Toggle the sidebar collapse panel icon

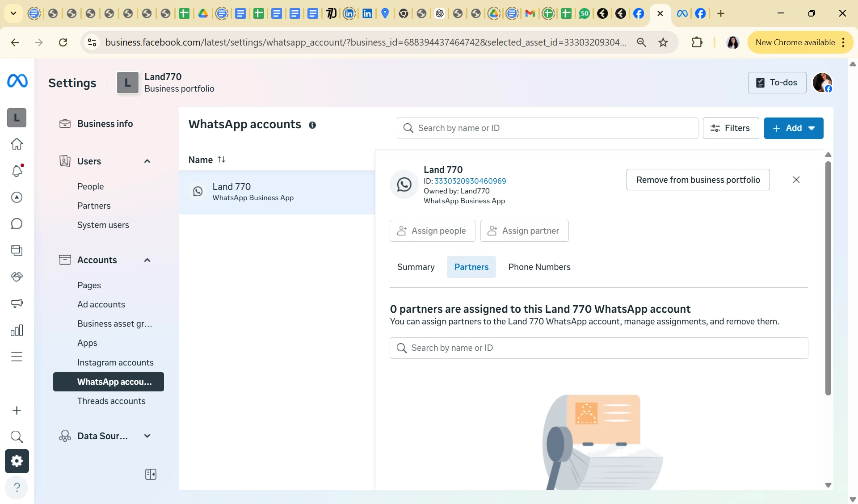tap(151, 474)
